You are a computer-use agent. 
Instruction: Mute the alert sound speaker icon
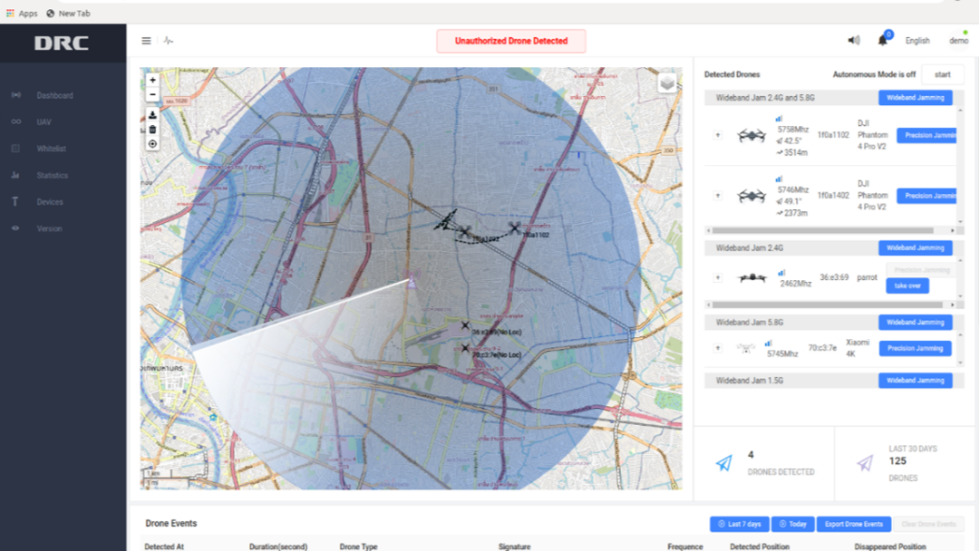coord(853,41)
